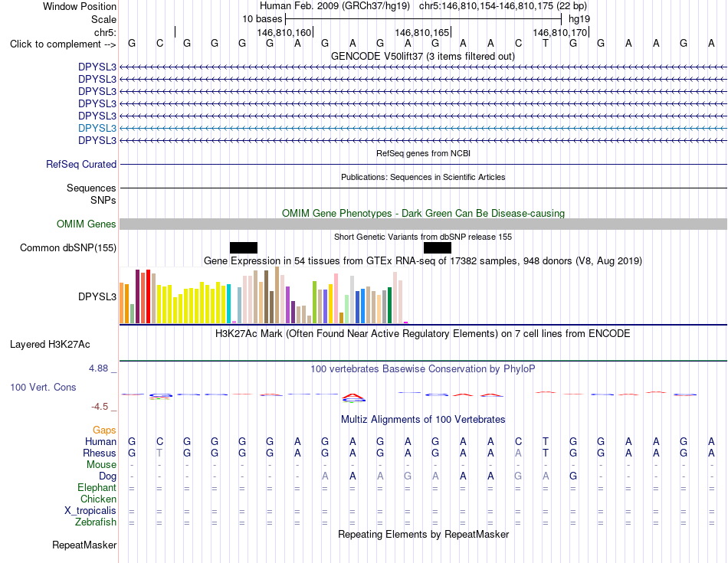Click the chr5: ruler label

[x=105, y=32]
